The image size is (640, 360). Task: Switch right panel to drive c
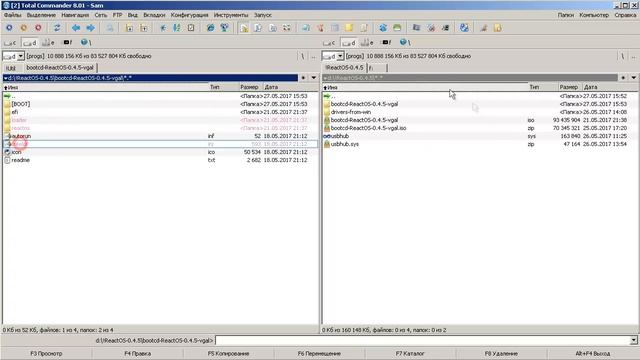329,42
